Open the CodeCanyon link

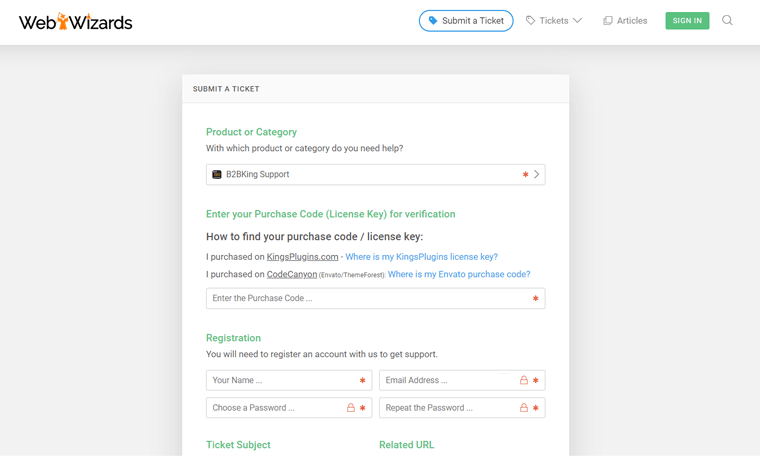pyautogui.click(x=292, y=274)
